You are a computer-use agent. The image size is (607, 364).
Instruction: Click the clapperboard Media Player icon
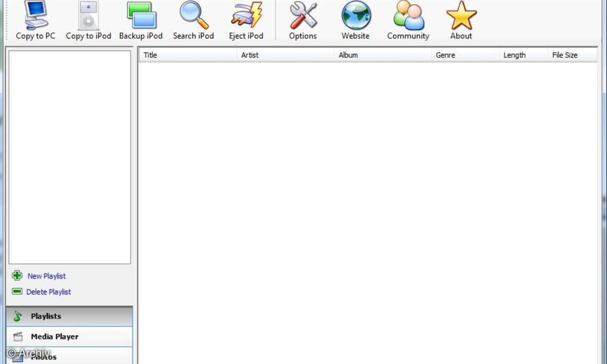(x=18, y=337)
